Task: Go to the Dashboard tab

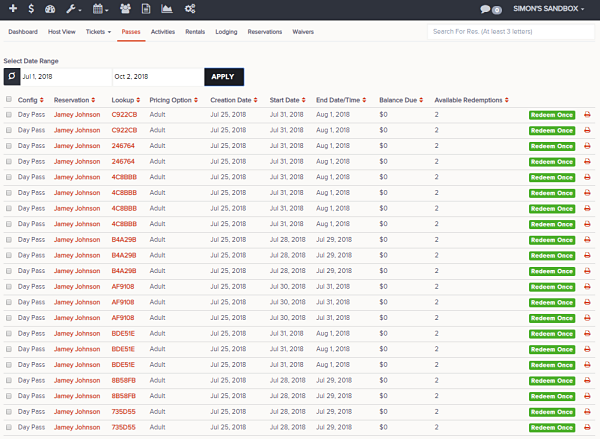Action: click(x=23, y=32)
